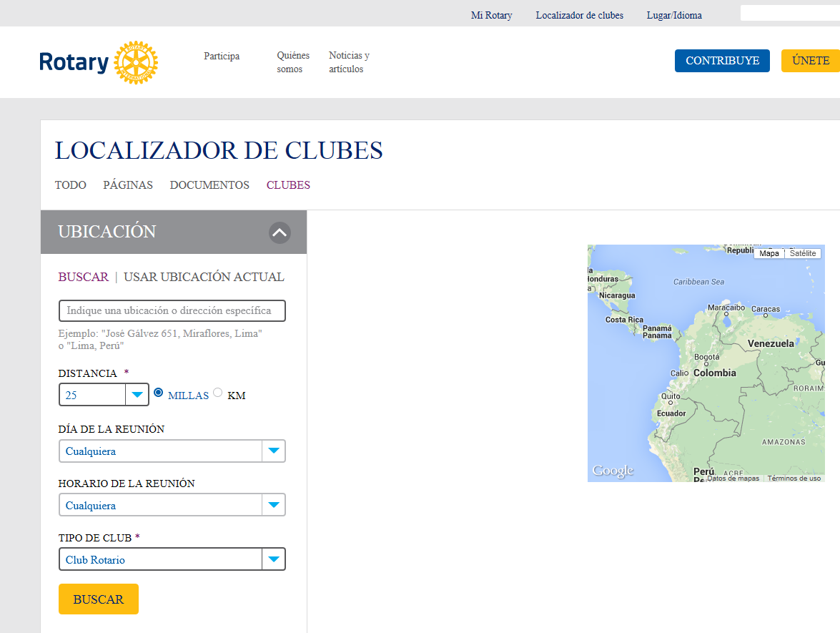Screen dimensions: 840x633
Task: Switch to the Páginas tab
Action: coord(128,185)
